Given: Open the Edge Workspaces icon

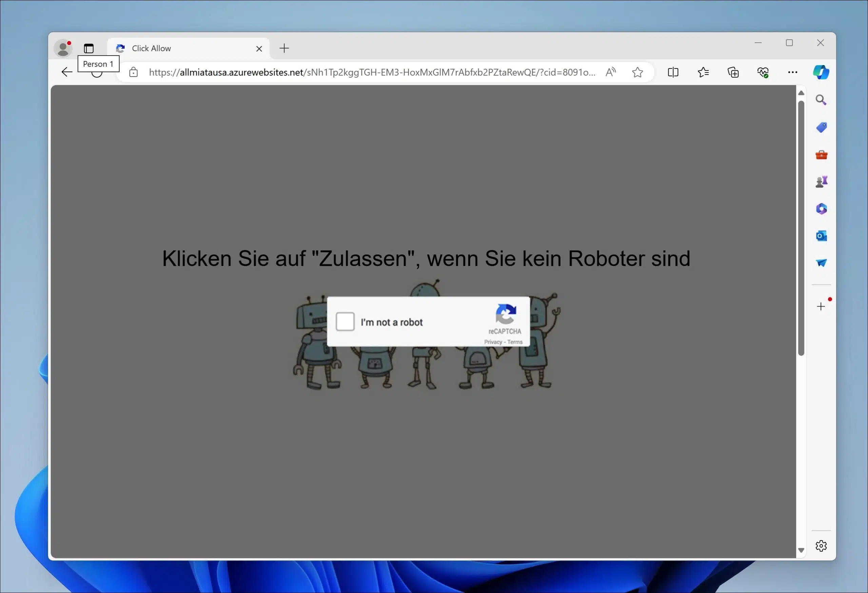Looking at the screenshot, I should [x=89, y=47].
